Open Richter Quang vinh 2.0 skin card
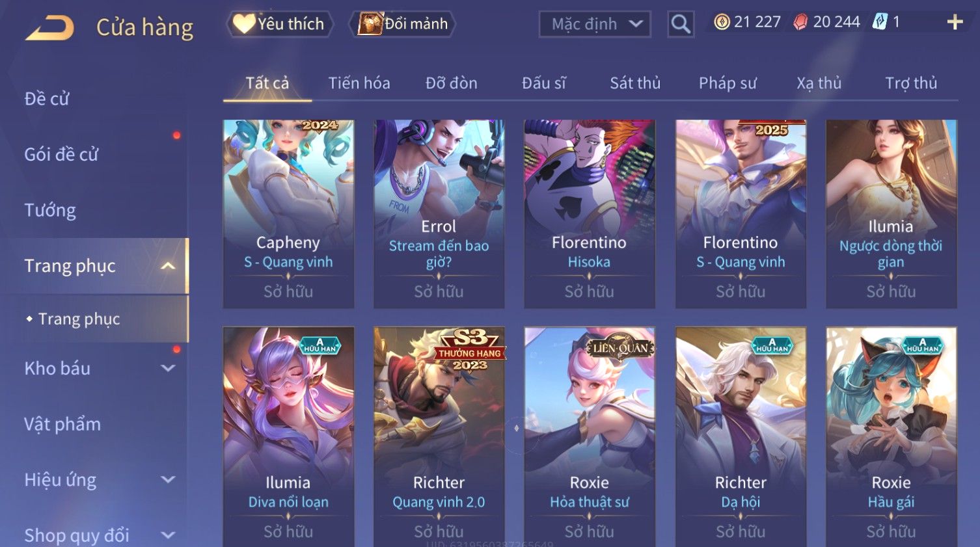This screenshot has width=980, height=547. click(439, 436)
